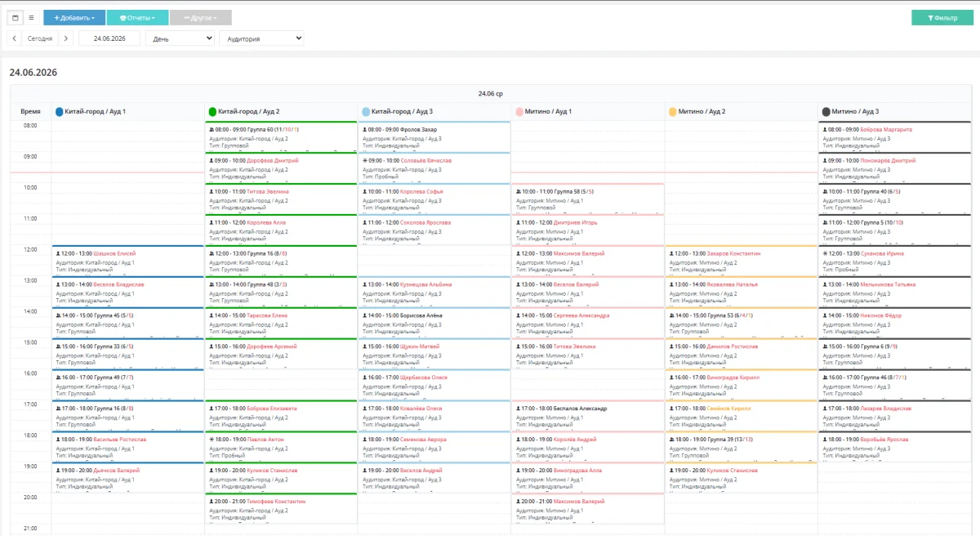The height and width of the screenshot is (536, 980).
Task: Open 18:00 - 19:00 Группа 39 lesson
Action: click(742, 447)
